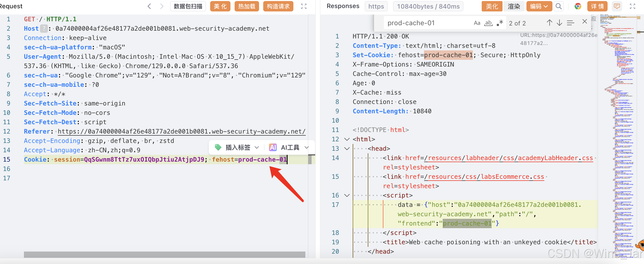Screen dimensions: 644x264
Task: Click the session cookie value text
Action: tap(144, 160)
